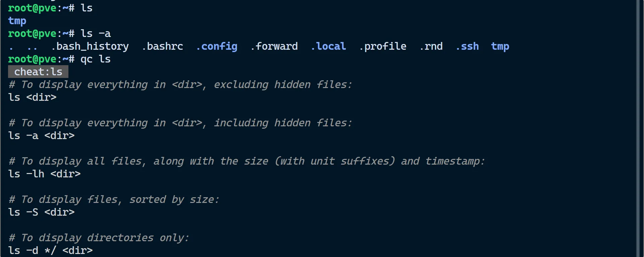Select the .ssh directory name
The height and width of the screenshot is (257, 644).
[467, 46]
